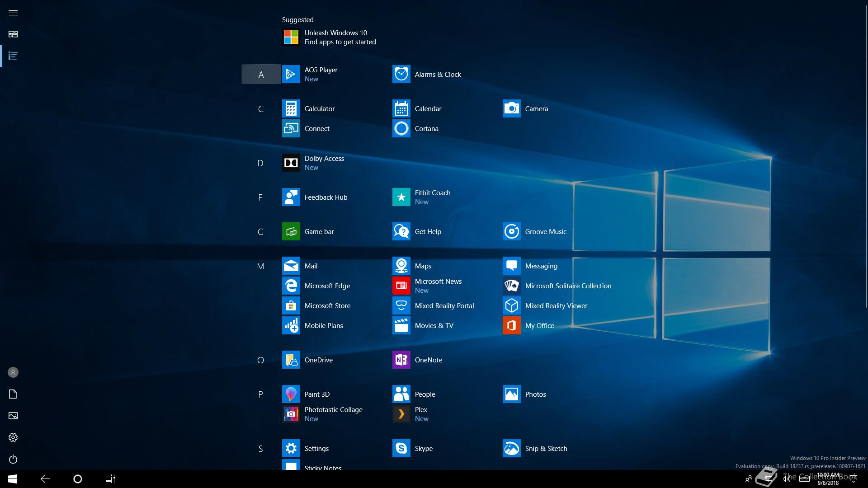Open the Game bar icon
Viewport: 868px width, 488px height.
click(x=291, y=231)
